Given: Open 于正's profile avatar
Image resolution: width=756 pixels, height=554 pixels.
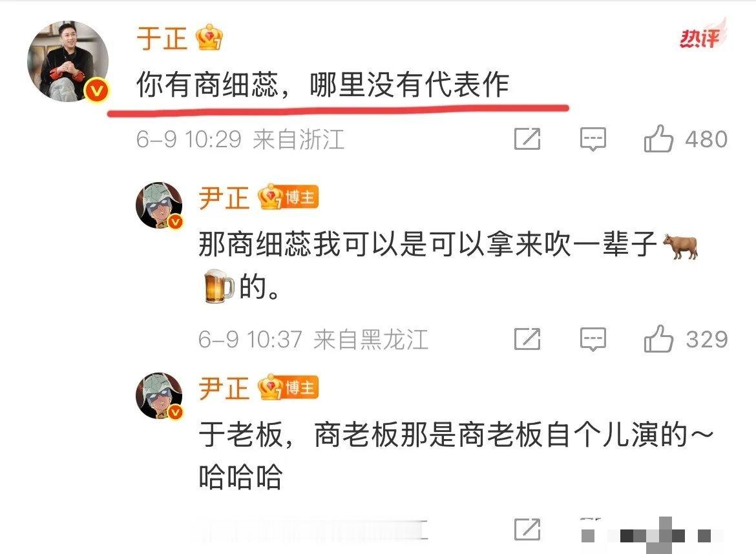Looking at the screenshot, I should (x=68, y=61).
